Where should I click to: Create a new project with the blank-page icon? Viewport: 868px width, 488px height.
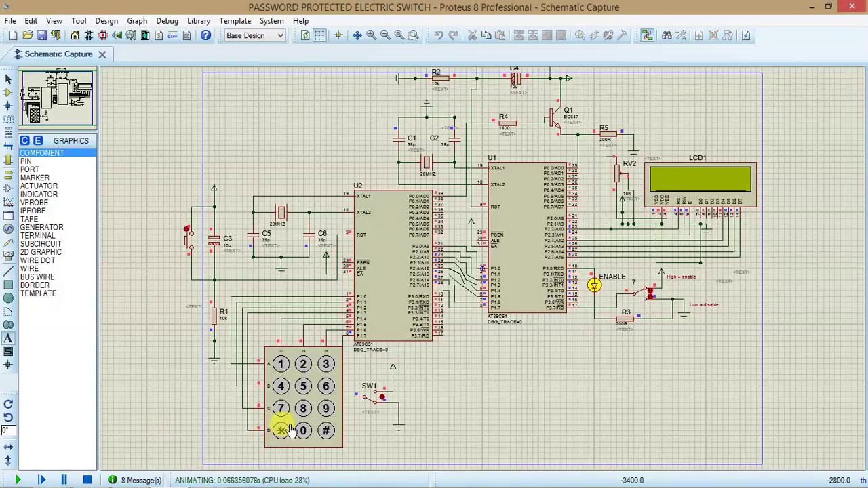(14, 35)
